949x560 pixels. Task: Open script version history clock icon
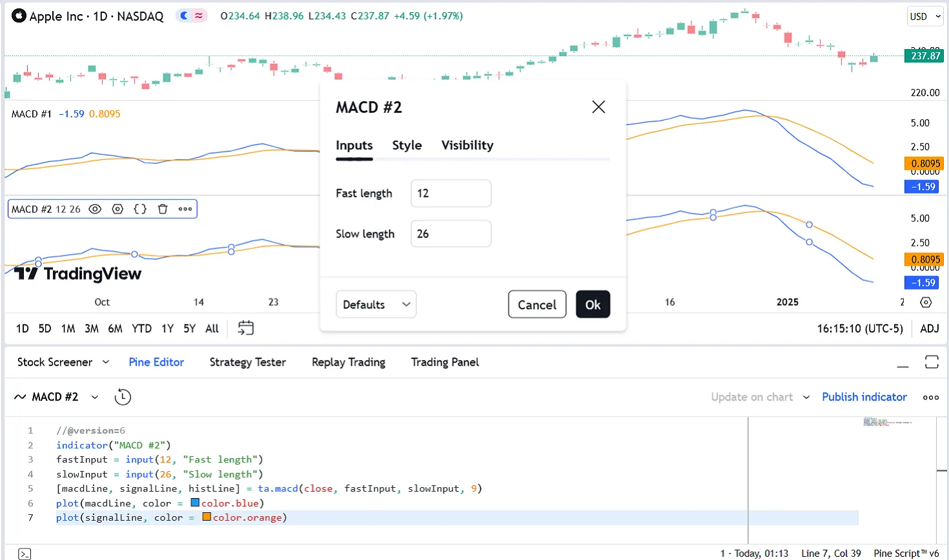coord(123,397)
